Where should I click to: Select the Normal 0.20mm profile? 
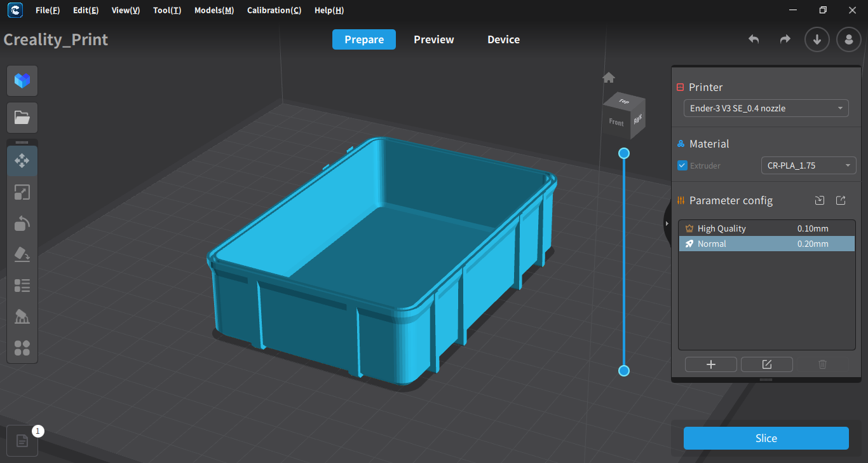click(x=767, y=244)
